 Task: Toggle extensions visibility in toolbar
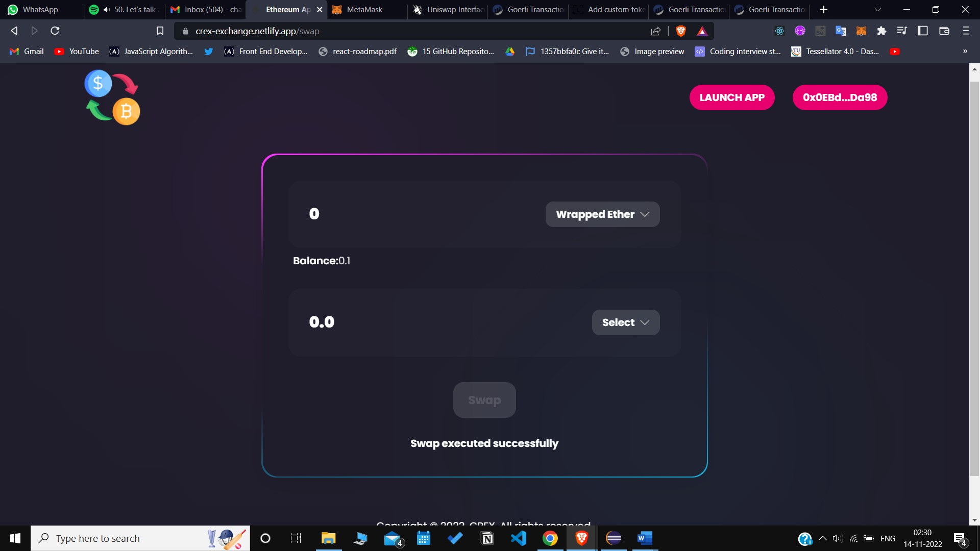click(x=883, y=31)
